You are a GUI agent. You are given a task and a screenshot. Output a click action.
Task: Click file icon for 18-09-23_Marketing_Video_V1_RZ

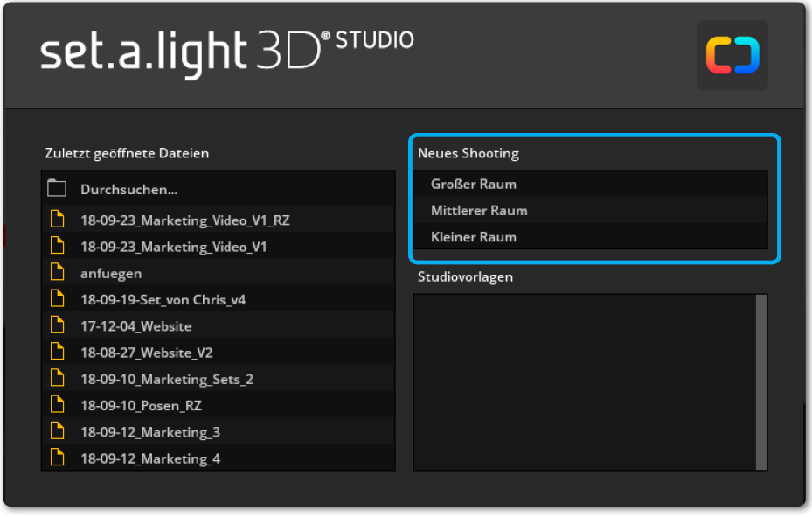pyautogui.click(x=58, y=220)
